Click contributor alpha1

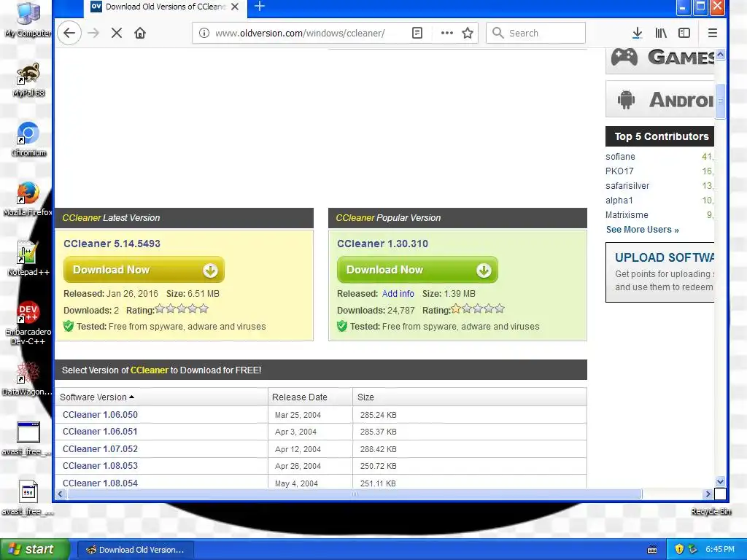point(619,201)
